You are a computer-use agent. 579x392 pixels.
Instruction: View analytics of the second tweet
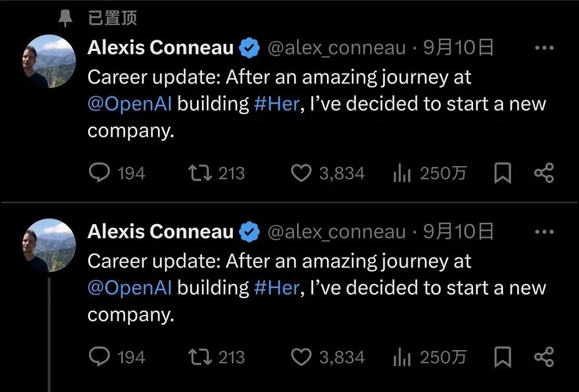click(402, 357)
